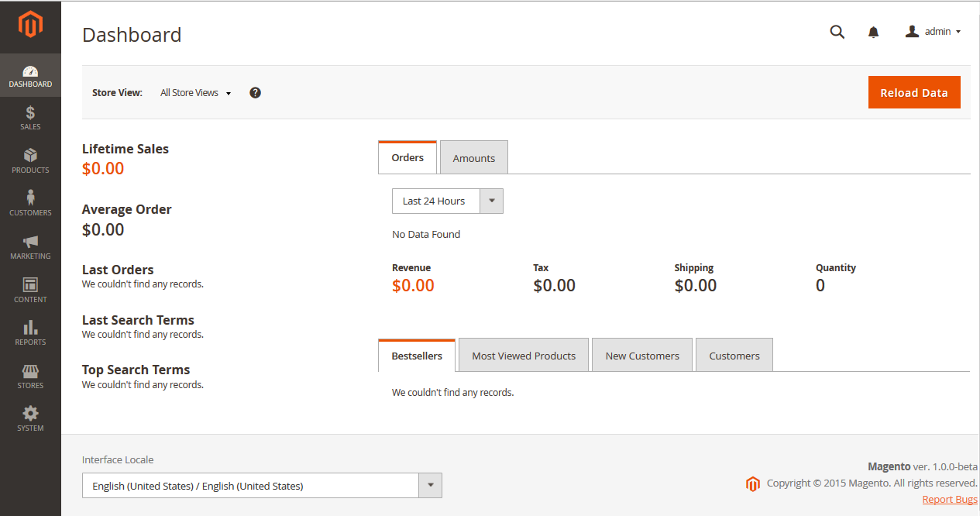Screen dimensions: 980x516
Task: Open System gear settings icon
Action: coord(30,414)
